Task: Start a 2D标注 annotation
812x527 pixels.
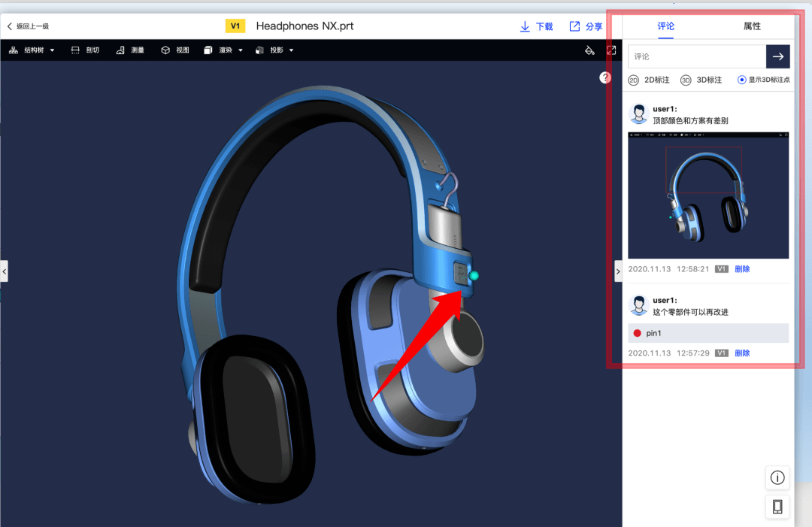Action: [649, 80]
